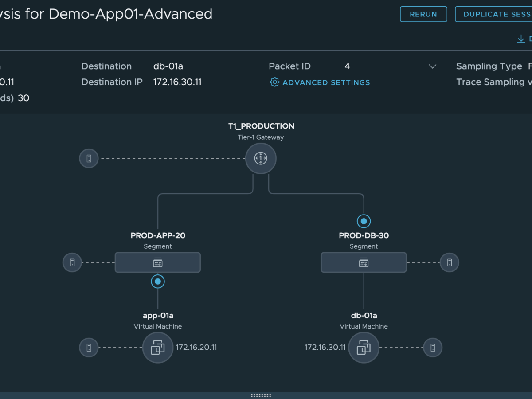Select the Demo-App01-Advanced session title
Screen dimensions: 532x399
click(x=133, y=14)
